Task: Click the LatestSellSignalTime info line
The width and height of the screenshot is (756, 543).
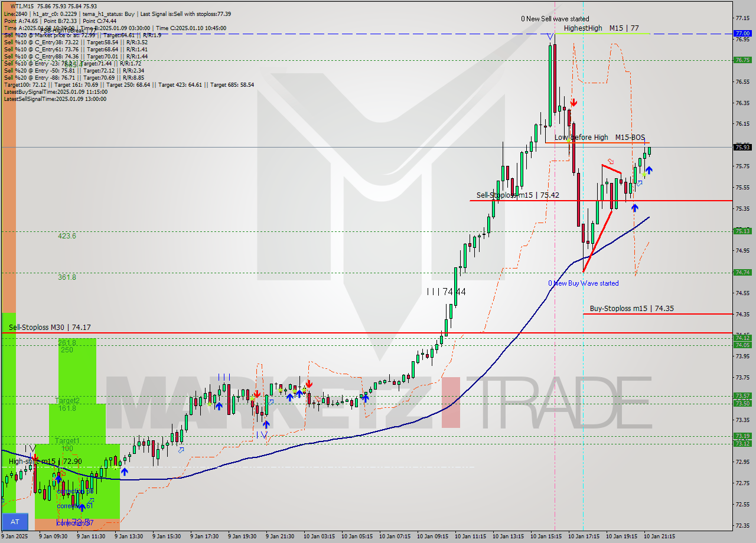Action: [55, 99]
